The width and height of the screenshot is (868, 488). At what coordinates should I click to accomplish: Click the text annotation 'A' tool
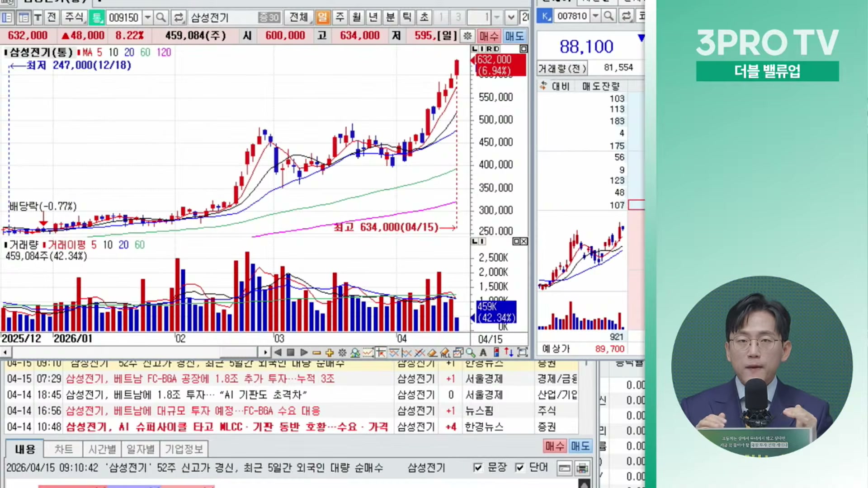click(x=483, y=352)
